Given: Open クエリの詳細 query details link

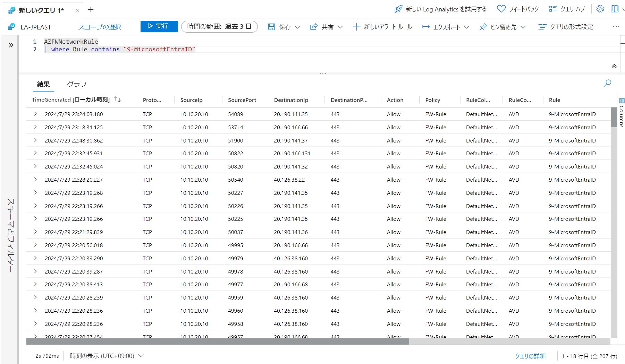Looking at the screenshot, I should click(x=530, y=356).
